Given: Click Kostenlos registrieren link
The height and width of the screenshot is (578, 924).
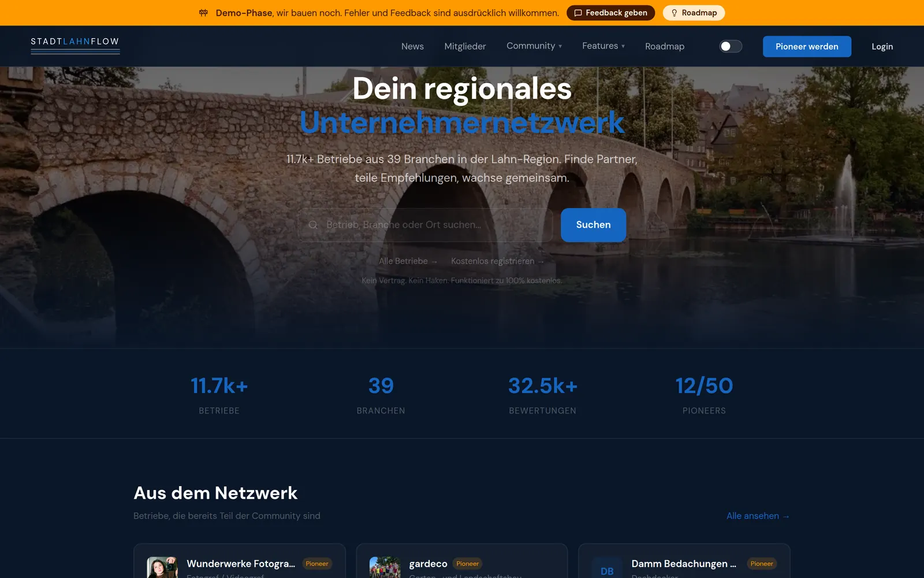Looking at the screenshot, I should tap(497, 261).
